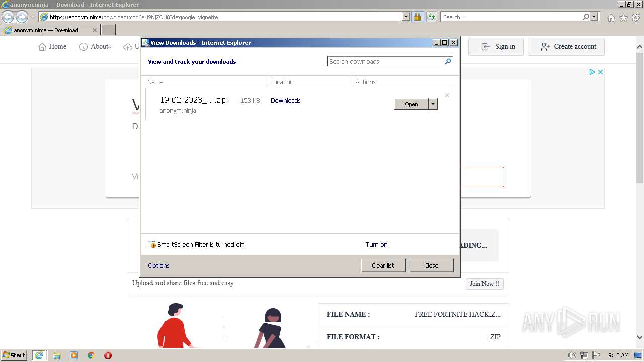Clear the downloads list

coord(383,265)
